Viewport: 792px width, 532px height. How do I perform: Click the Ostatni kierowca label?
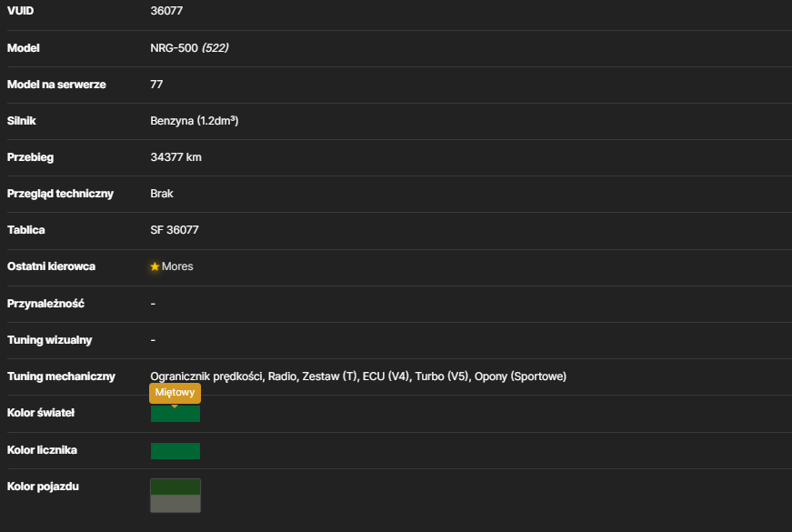[x=51, y=266]
